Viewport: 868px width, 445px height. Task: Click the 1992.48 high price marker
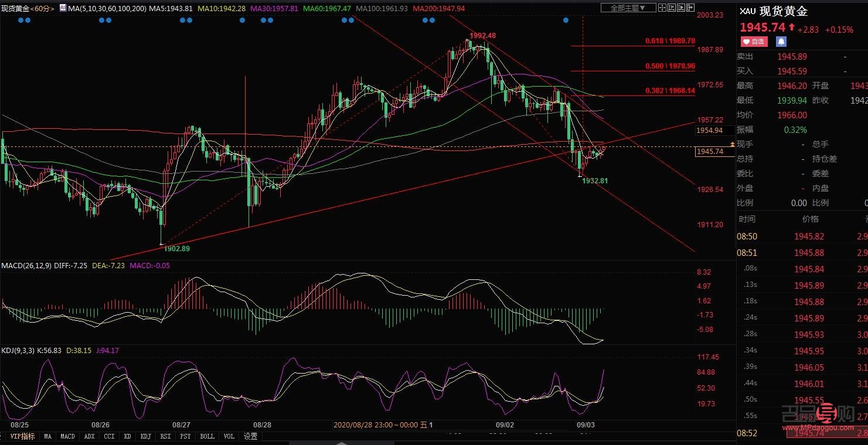click(482, 36)
